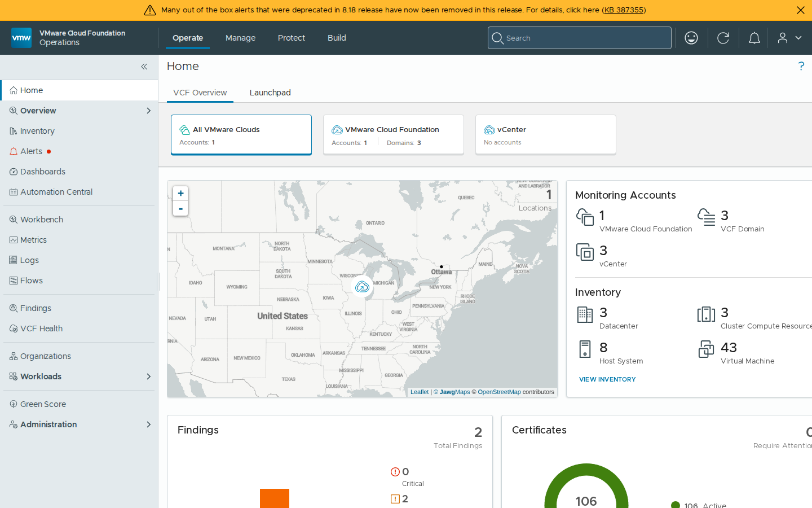Image resolution: width=812 pixels, height=508 pixels.
Task: Click the VIEW INVENTORY link
Action: pos(607,379)
